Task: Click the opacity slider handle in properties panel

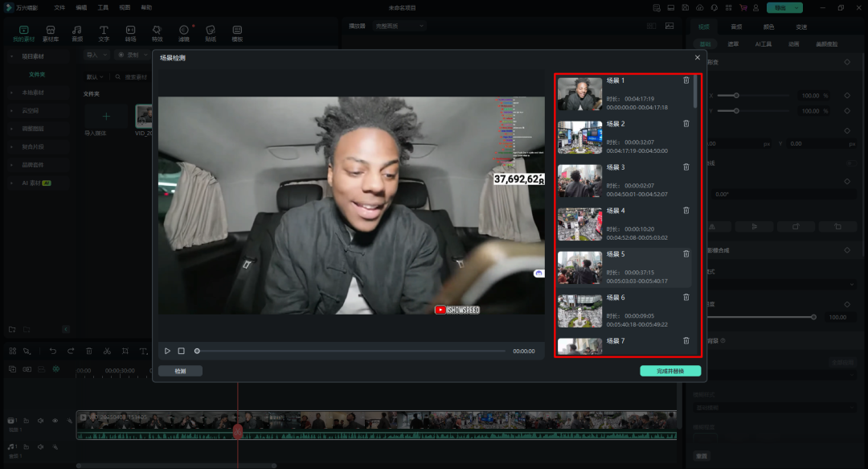Action: 813,317
